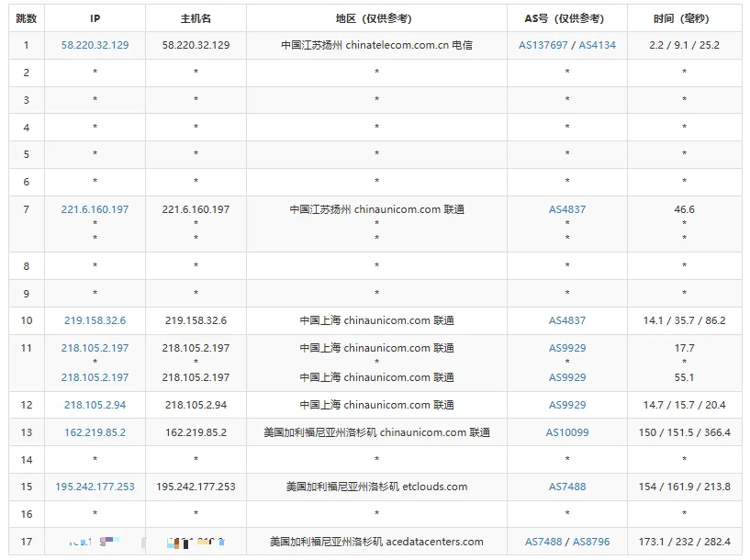
Task: Open IP link 219.158.32.6
Action: (x=95, y=320)
